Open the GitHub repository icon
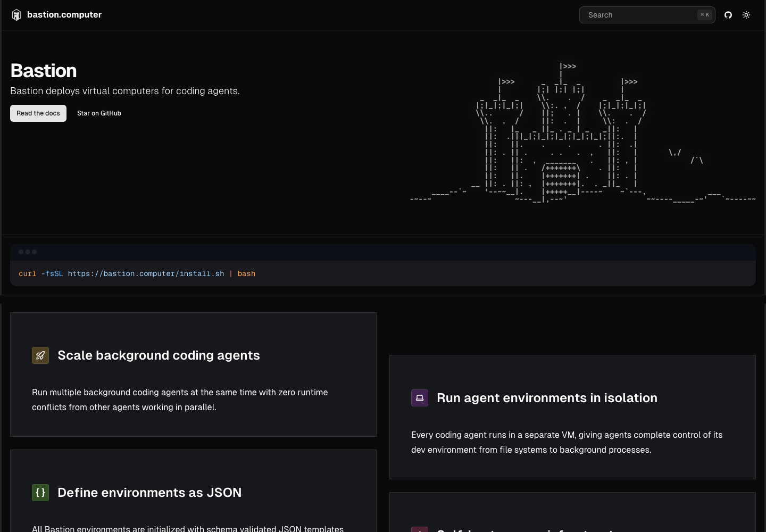 pyautogui.click(x=728, y=15)
